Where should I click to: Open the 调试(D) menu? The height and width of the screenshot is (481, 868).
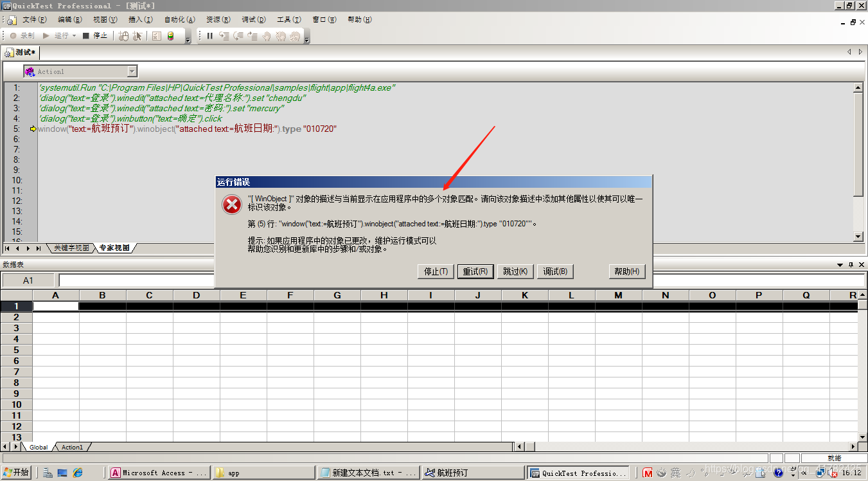[254, 20]
